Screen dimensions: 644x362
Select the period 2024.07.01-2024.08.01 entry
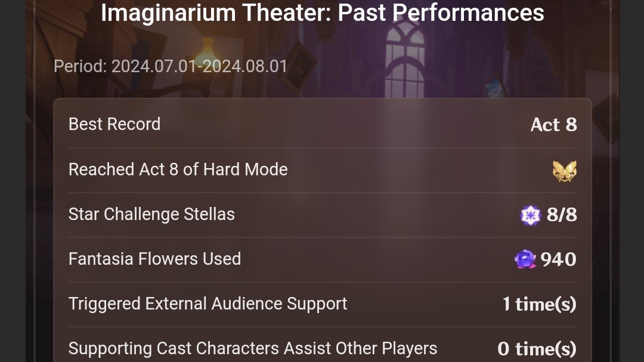(x=169, y=66)
